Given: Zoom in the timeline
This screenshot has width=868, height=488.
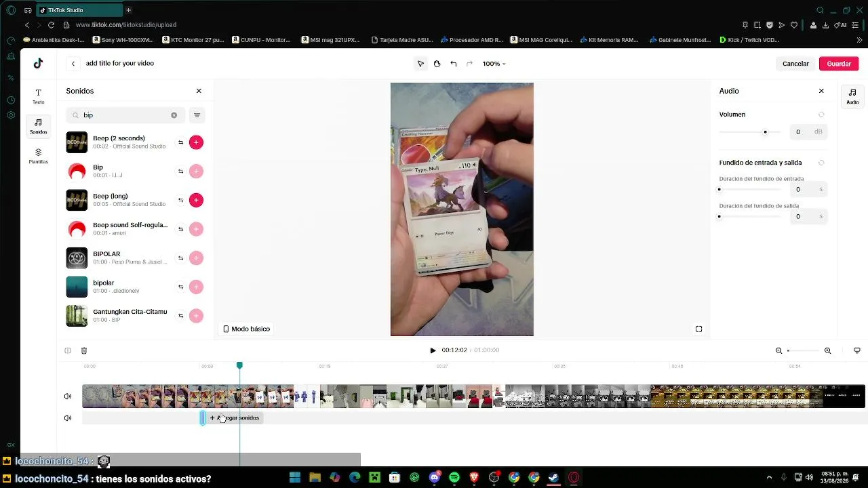Looking at the screenshot, I should pyautogui.click(x=827, y=350).
